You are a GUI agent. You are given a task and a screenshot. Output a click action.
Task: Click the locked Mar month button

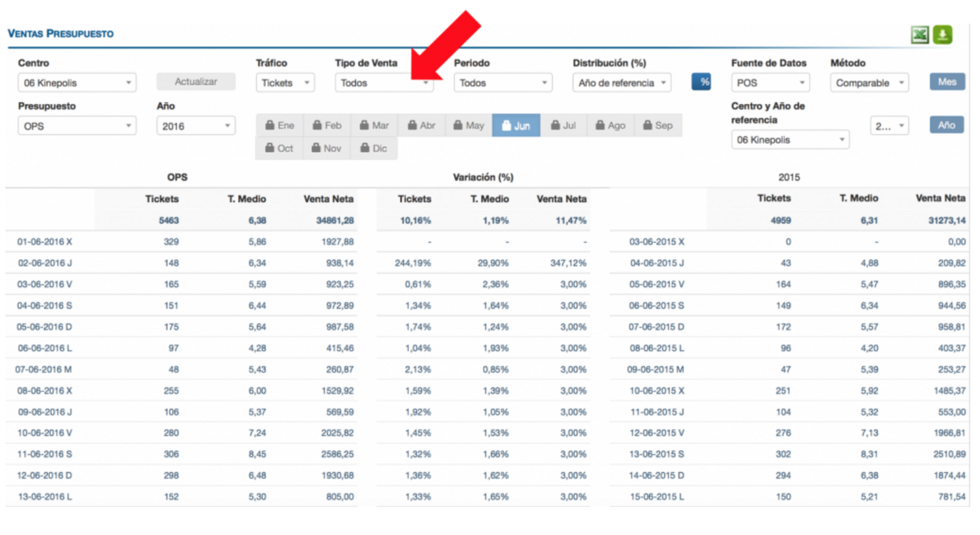(x=374, y=126)
